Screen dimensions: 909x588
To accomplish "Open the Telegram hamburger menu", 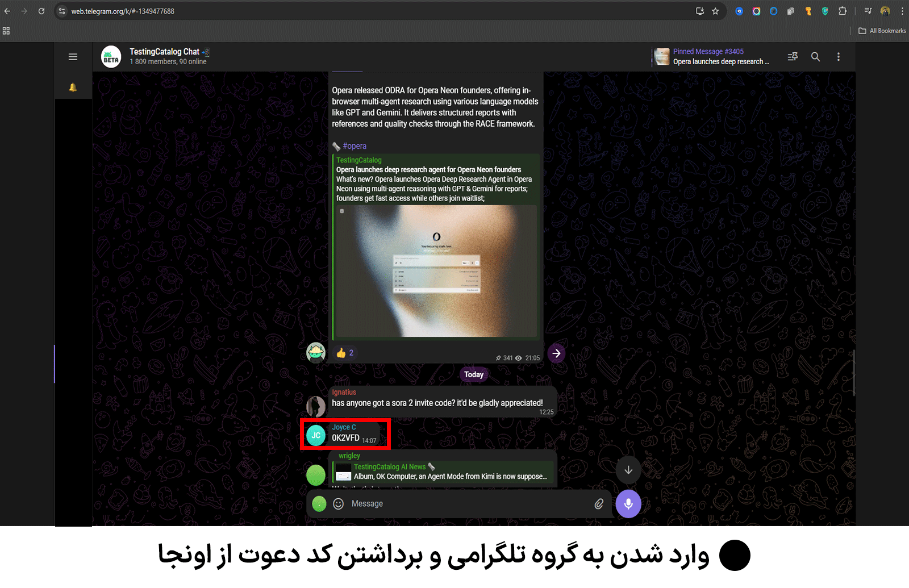I will coord(73,57).
